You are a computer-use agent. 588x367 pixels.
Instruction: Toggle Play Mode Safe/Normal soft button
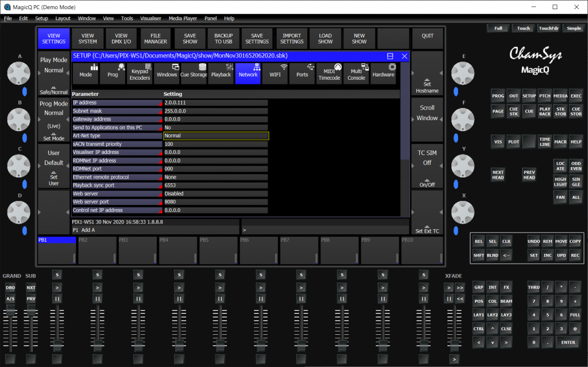coord(53,75)
